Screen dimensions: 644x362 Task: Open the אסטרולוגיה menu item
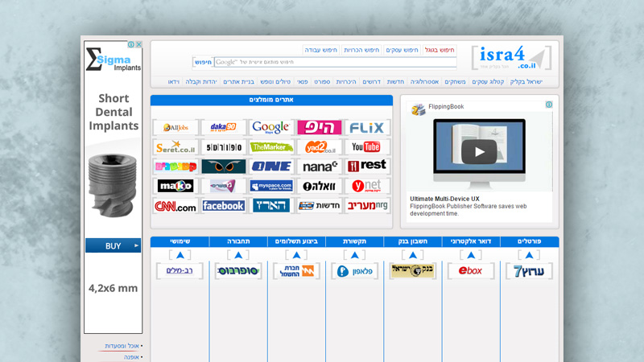tap(425, 82)
